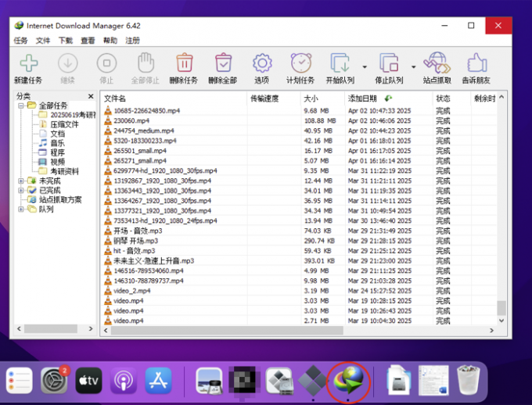Click the 全部停止 stop all icon

[x=146, y=63]
